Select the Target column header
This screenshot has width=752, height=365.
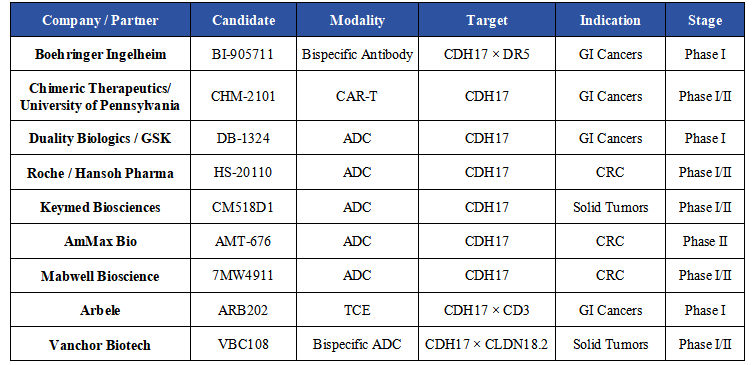[x=487, y=20]
